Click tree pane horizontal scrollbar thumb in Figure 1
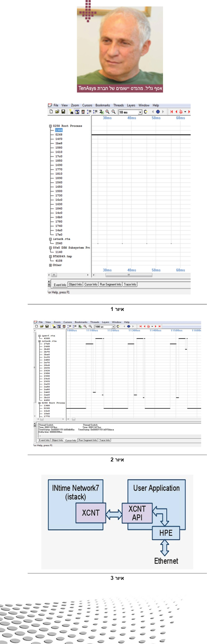This screenshot has width=207, height=644. (x=54, y=275)
